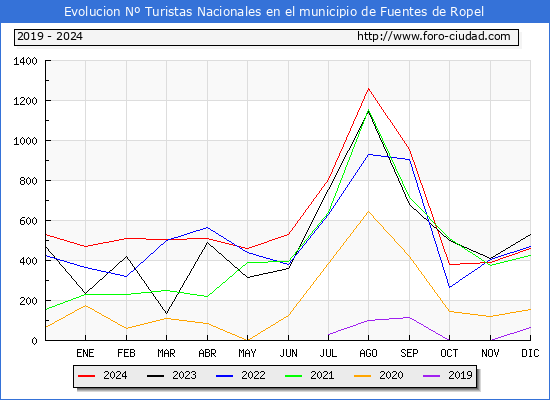The width and height of the screenshot is (550, 400).
Task: Click the MAR month axis label
Action: (166, 353)
